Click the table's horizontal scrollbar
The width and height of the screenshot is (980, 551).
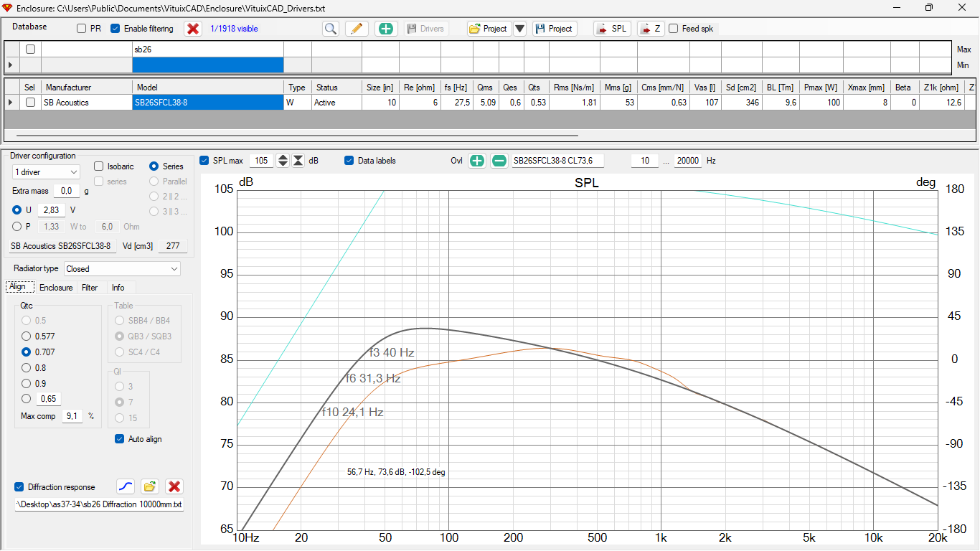point(297,135)
